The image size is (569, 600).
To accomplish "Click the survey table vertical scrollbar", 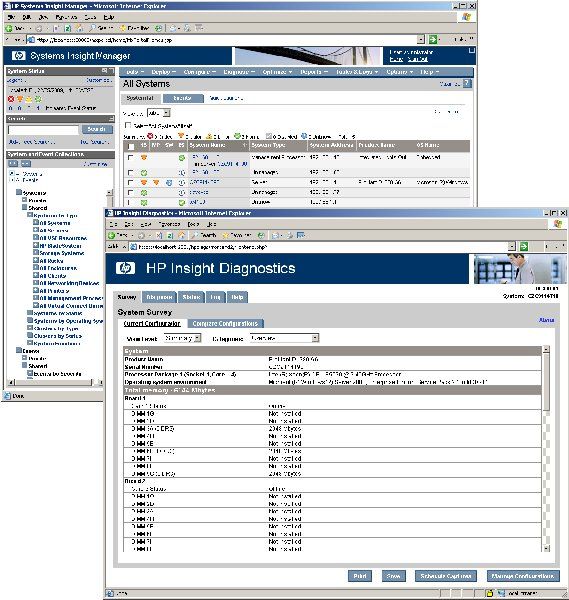I will pos(546,448).
